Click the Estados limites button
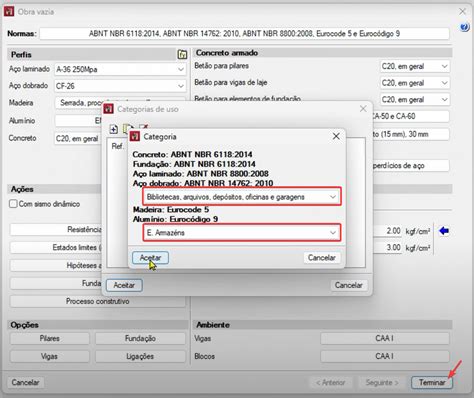 pos(56,248)
